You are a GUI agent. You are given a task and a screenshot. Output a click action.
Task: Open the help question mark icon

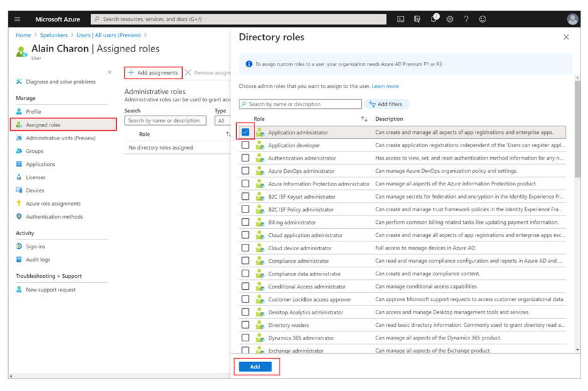pyautogui.click(x=466, y=19)
